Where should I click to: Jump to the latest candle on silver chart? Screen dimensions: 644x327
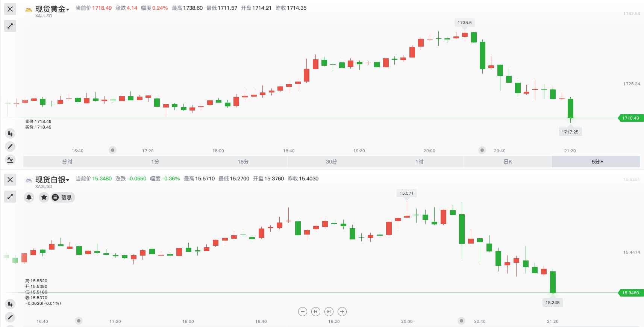(329, 312)
